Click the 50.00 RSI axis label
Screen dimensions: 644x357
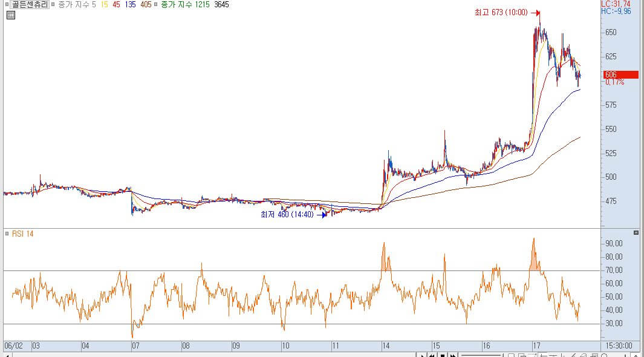tap(614, 296)
